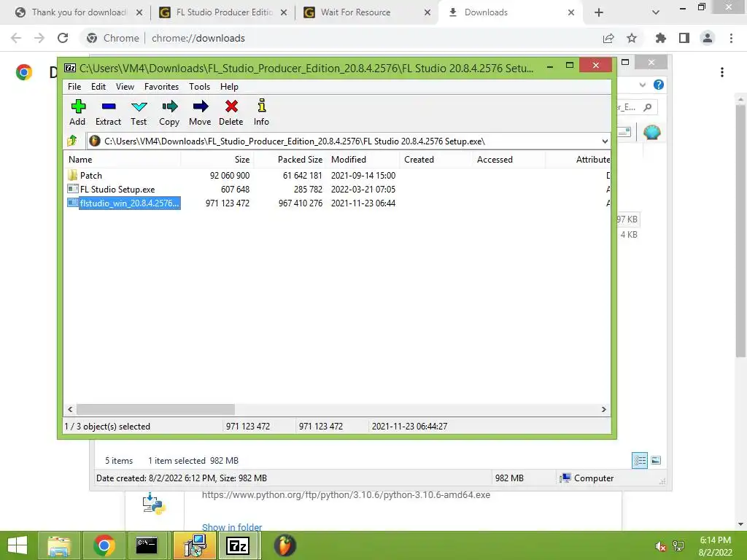Switch Explorer to details view
Image resolution: width=747 pixels, height=560 pixels.
coord(640,460)
